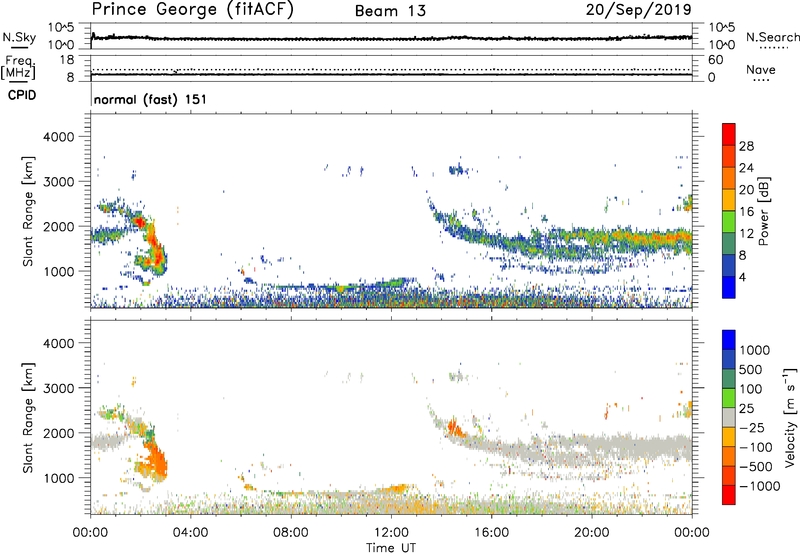Click the gray segment of velocity colorbar
The height and width of the screenshot is (554, 800).
(729, 417)
